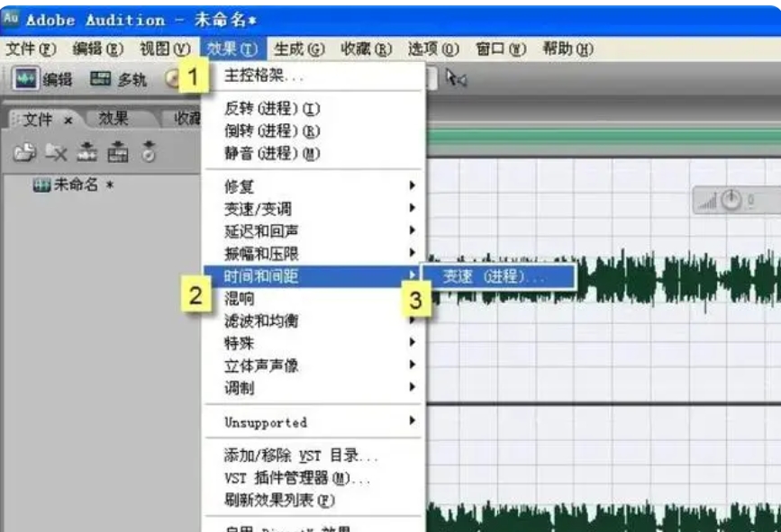Expand the 混响 submenu

313,299
